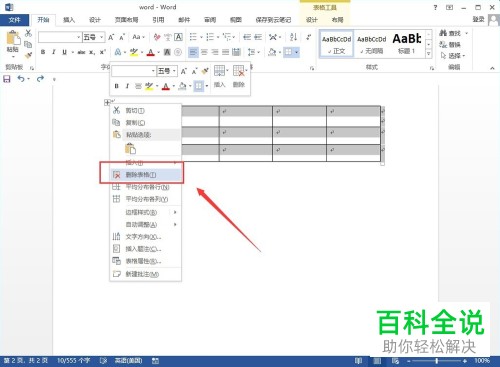Toggle Align Left in the ribbon
This screenshot has height=367, width=500.
(193, 52)
